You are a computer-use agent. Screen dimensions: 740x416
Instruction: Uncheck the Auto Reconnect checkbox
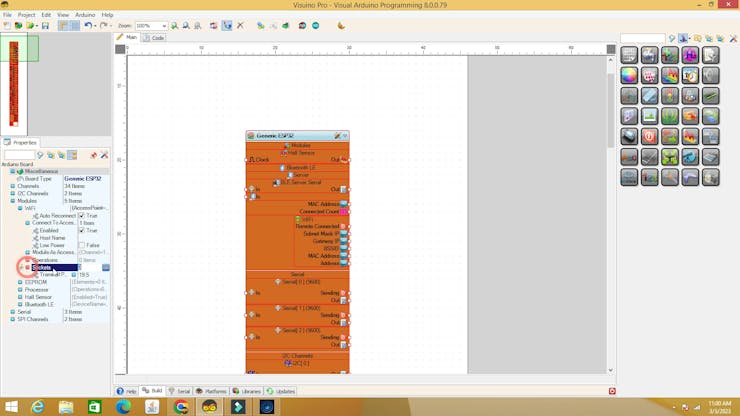point(82,216)
